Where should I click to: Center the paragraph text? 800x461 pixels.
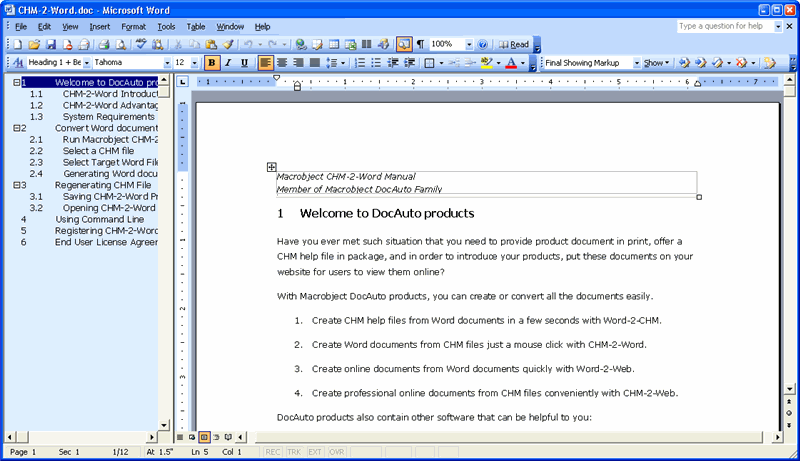pyautogui.click(x=282, y=63)
